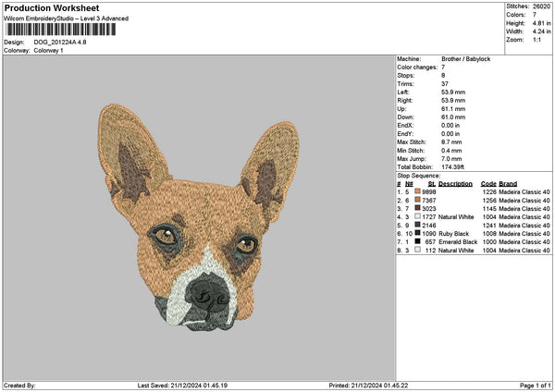Click the Brand column header
The height and width of the screenshot is (392, 555).
click(x=507, y=183)
